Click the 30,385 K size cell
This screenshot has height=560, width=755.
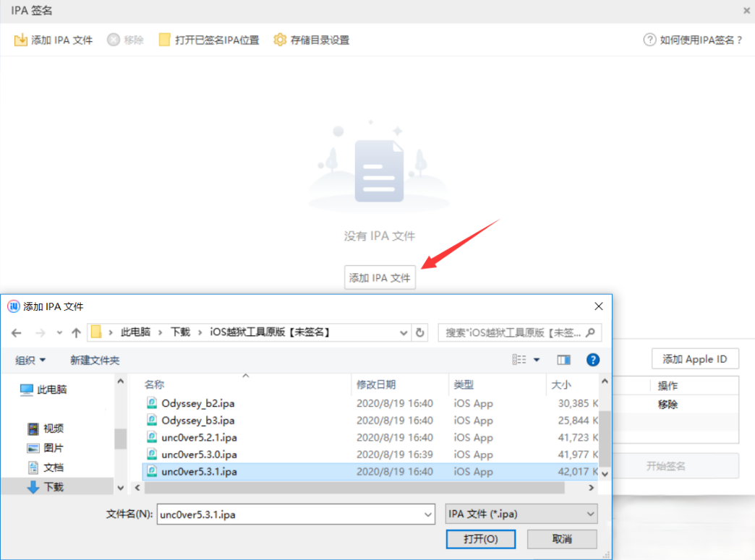tap(578, 403)
